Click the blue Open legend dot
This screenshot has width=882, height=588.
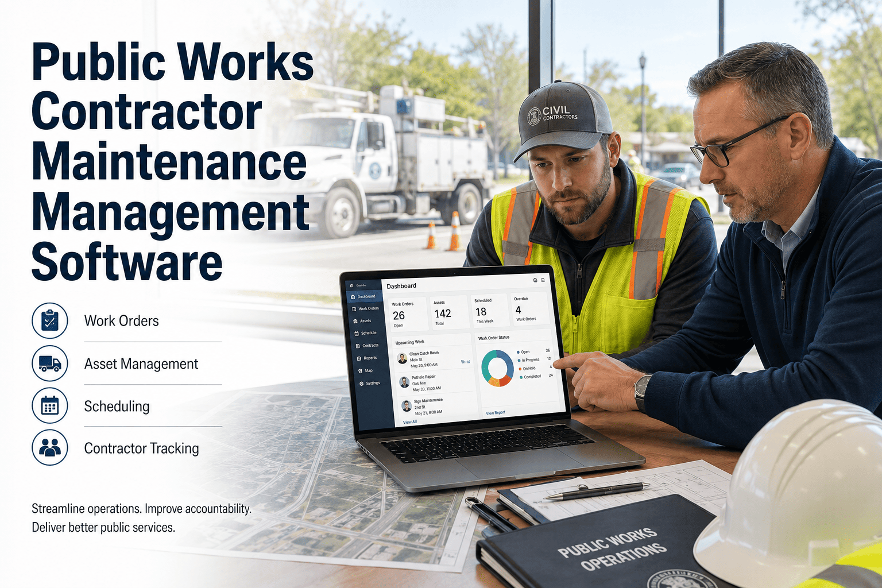pos(518,352)
